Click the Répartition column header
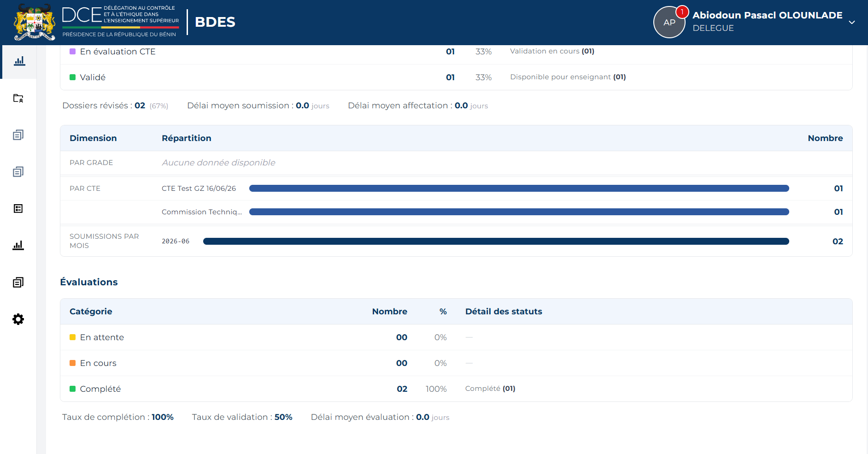Image resolution: width=868 pixels, height=454 pixels. [187, 138]
